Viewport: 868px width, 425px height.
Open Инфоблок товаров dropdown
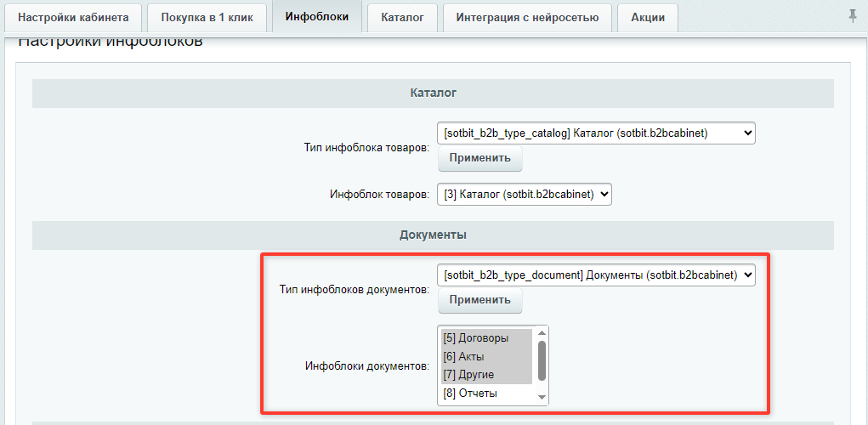pos(525,195)
